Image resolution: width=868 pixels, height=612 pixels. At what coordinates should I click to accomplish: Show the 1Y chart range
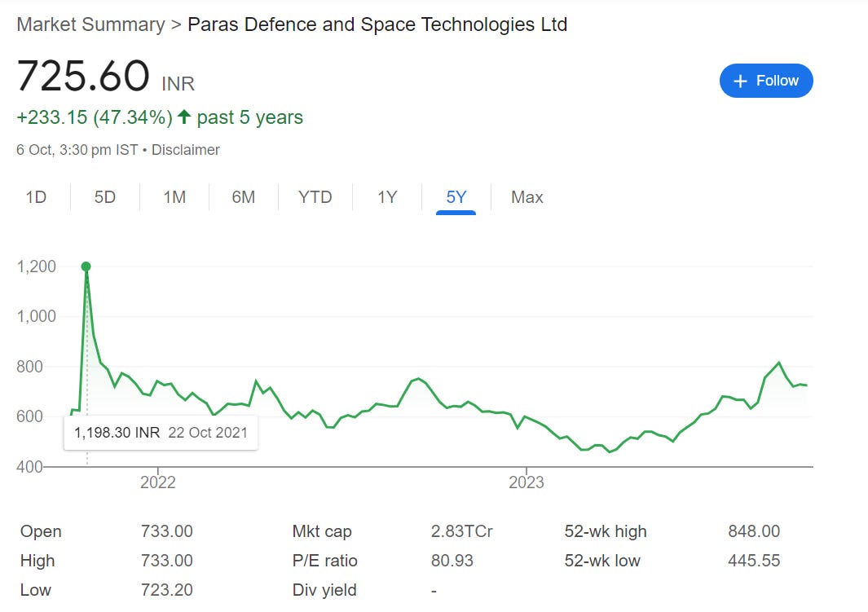[x=387, y=197]
